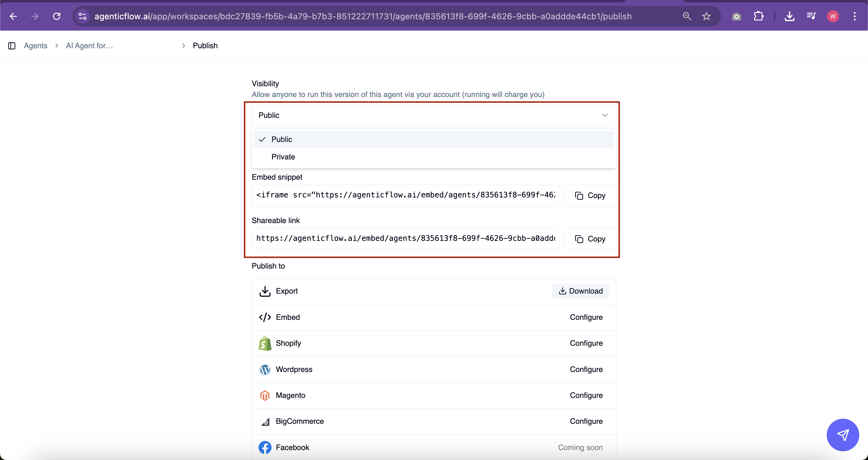The height and width of the screenshot is (460, 868).
Task: Click the Facebook row label
Action: 292,448
